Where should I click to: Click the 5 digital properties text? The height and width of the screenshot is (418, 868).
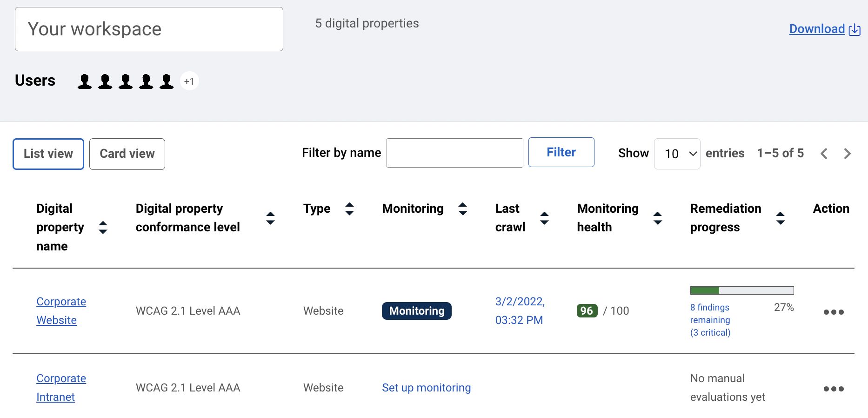pos(367,23)
